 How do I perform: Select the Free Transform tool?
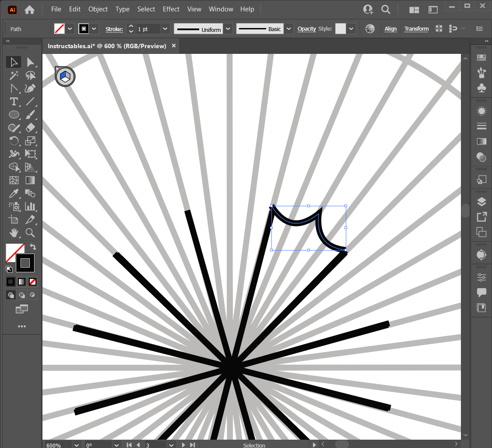[30, 154]
